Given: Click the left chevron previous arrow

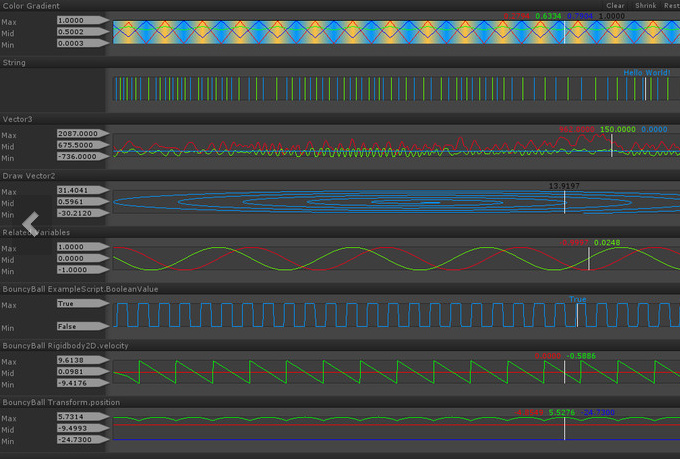Looking at the screenshot, I should click(31, 224).
